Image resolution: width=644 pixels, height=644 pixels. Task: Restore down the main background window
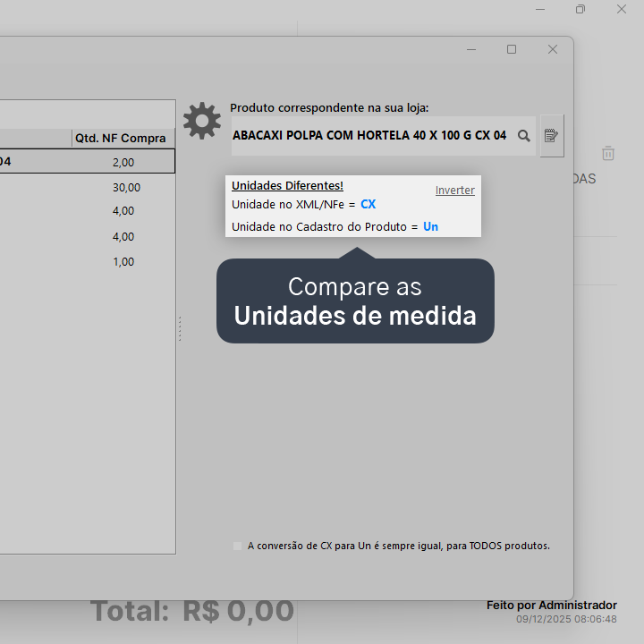(x=580, y=9)
